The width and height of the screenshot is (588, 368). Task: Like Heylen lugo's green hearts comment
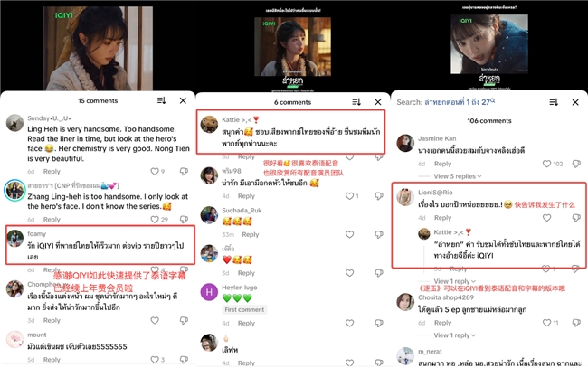[x=349, y=323]
